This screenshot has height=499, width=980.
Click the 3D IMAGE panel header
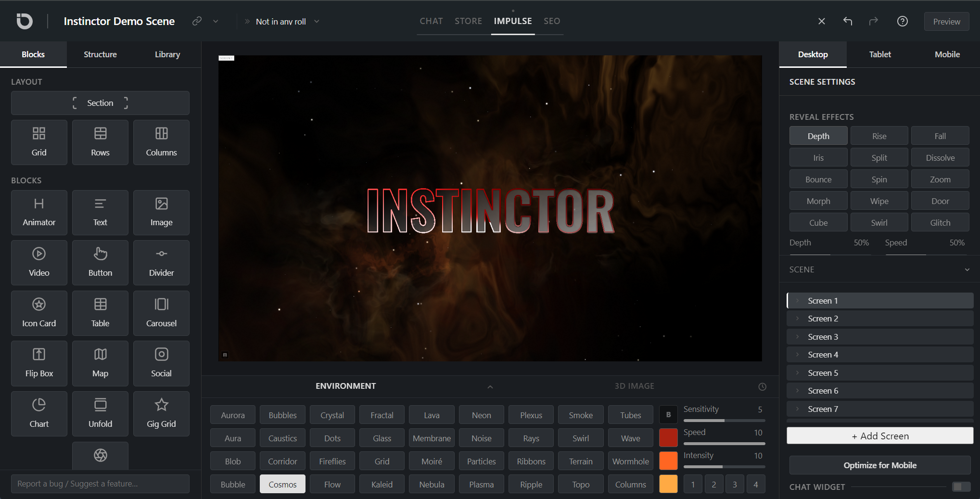tap(634, 386)
